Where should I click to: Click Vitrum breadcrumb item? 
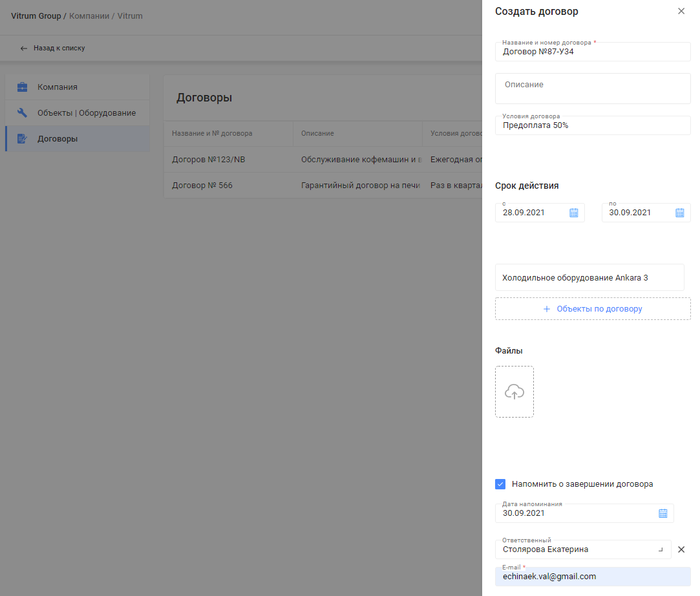coord(130,16)
